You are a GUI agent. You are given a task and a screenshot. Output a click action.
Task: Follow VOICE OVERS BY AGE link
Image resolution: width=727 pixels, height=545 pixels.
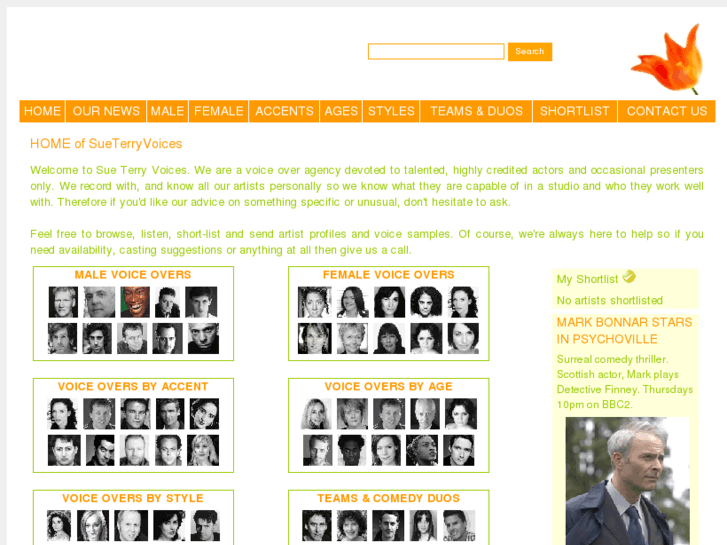(x=389, y=387)
